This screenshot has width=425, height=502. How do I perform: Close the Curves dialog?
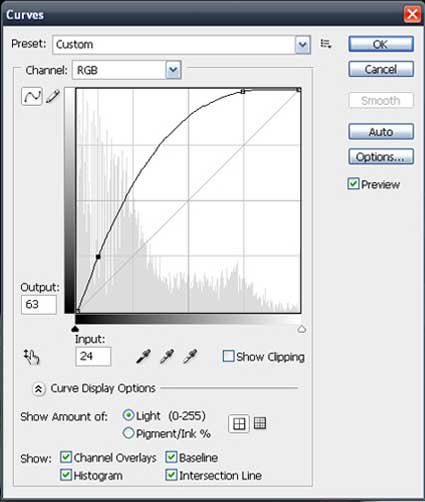[412, 15]
